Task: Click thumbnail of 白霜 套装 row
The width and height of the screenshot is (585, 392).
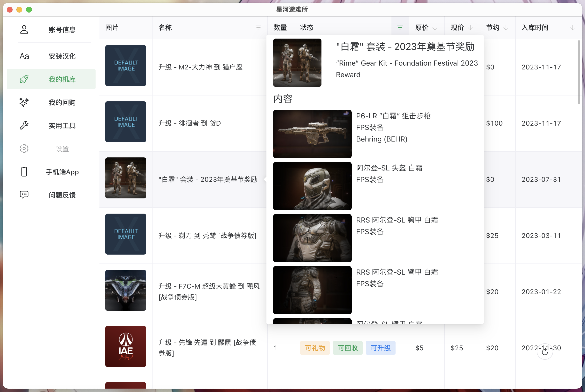Action: click(x=125, y=178)
